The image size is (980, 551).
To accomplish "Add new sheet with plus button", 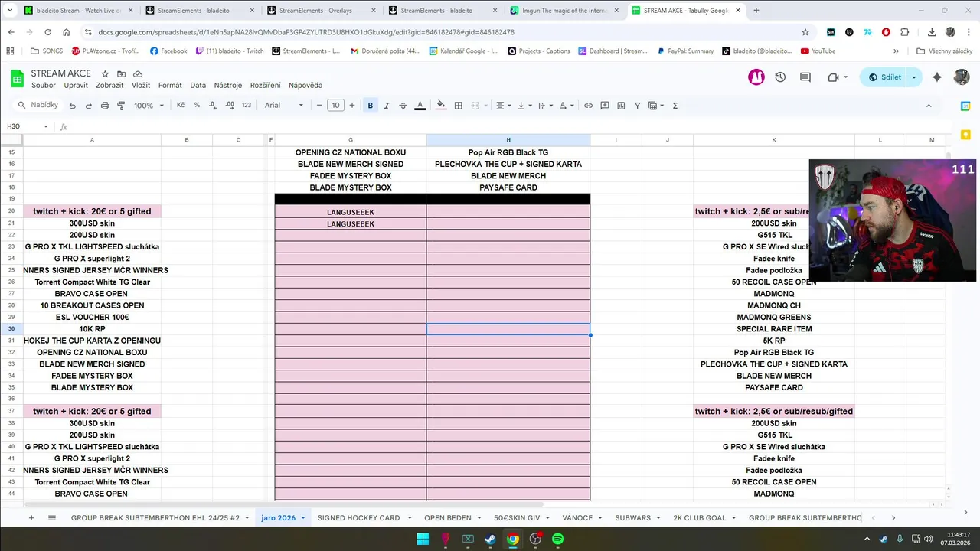I will point(31,518).
